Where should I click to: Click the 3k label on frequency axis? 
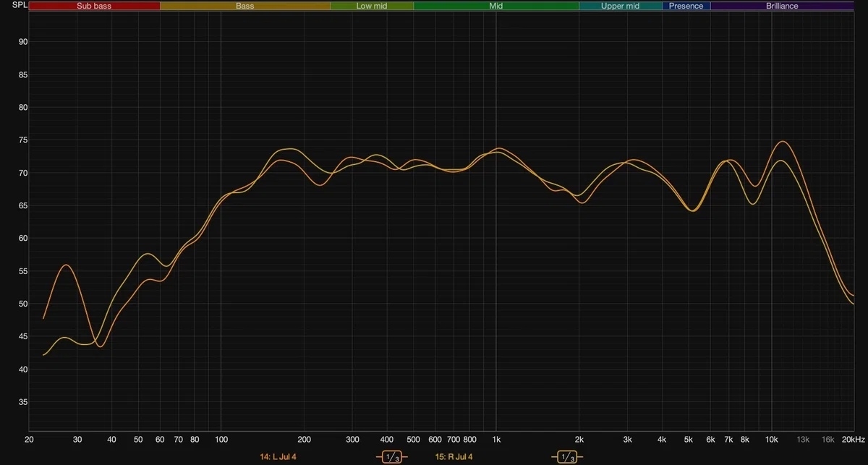pyautogui.click(x=627, y=439)
